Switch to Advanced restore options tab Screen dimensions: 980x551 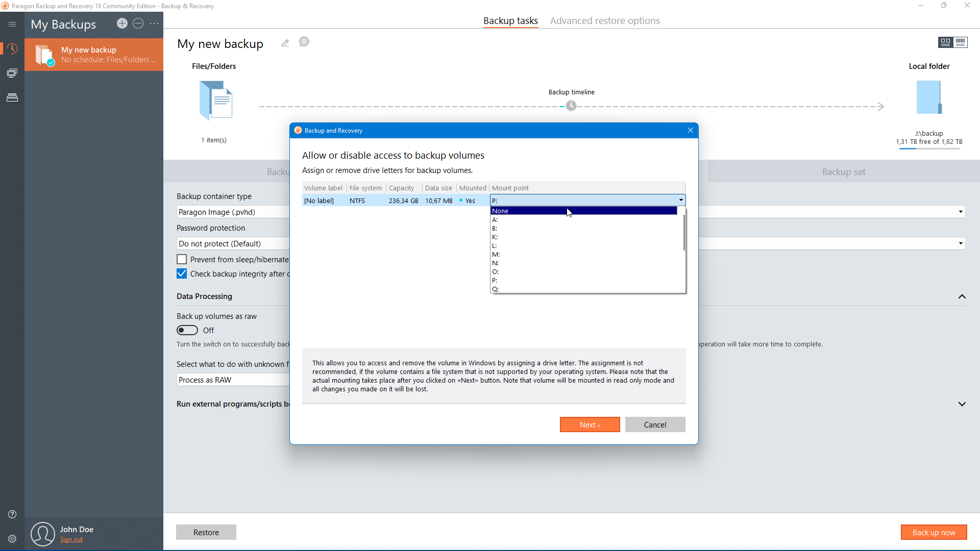605,21
